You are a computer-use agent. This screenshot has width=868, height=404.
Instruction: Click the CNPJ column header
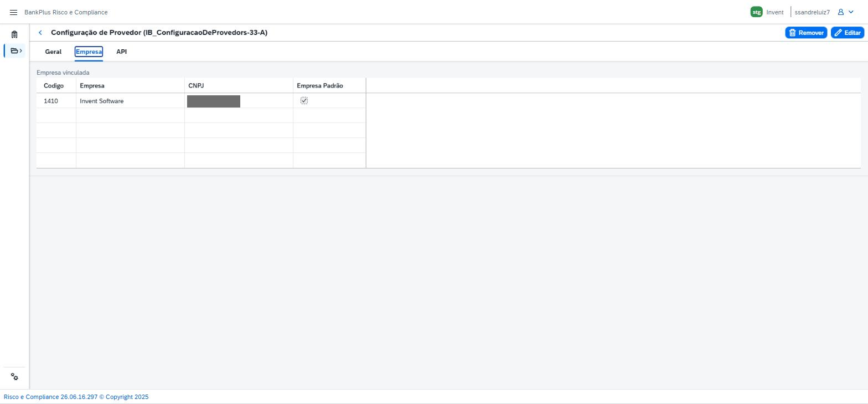point(239,86)
